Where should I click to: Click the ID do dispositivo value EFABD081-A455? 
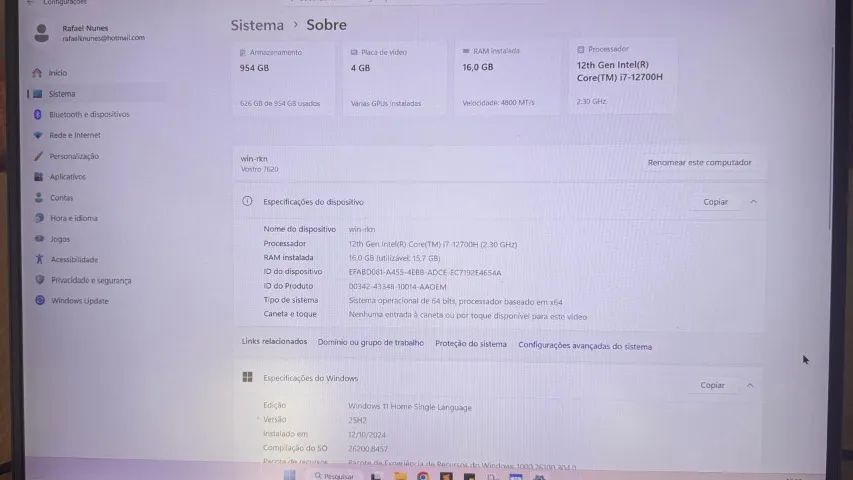[x=425, y=273]
